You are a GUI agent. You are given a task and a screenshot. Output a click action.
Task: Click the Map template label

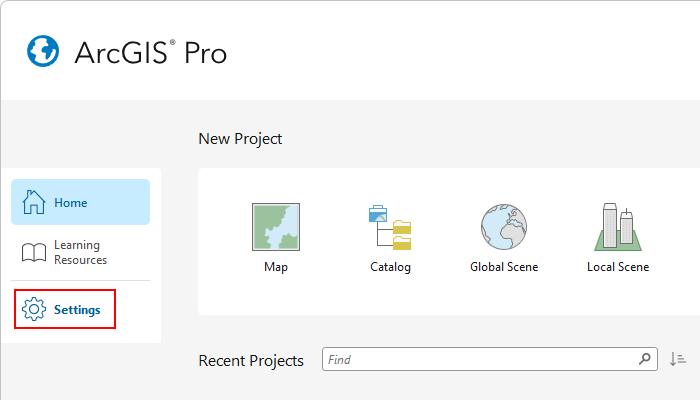(276, 267)
